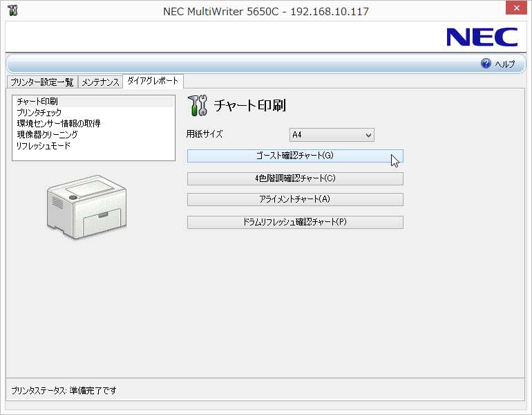The image size is (532, 415).
Task: Print the 4色階調確認チャート(C)
Action: pos(295,178)
